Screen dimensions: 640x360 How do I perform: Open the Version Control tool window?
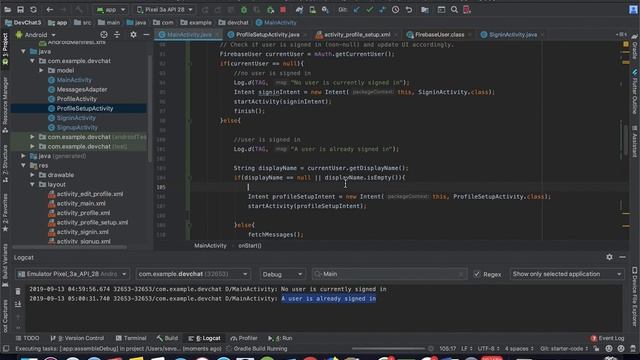click(x=77, y=338)
